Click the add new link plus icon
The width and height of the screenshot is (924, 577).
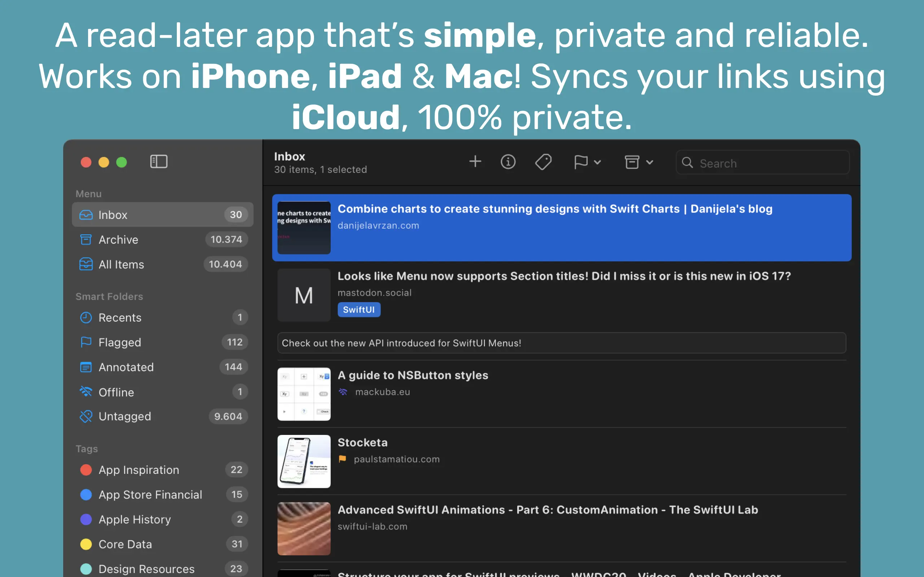475,162
